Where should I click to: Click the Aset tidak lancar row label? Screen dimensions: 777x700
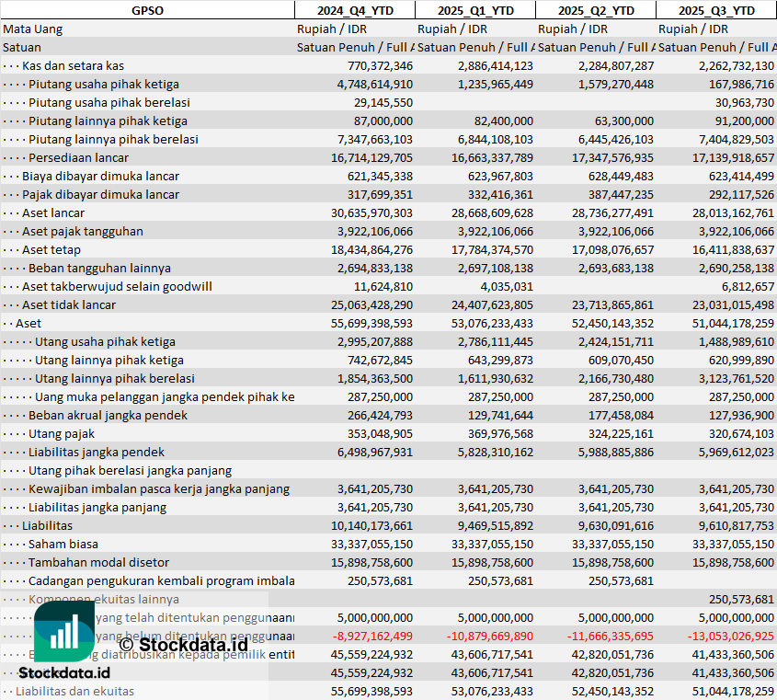point(69,304)
